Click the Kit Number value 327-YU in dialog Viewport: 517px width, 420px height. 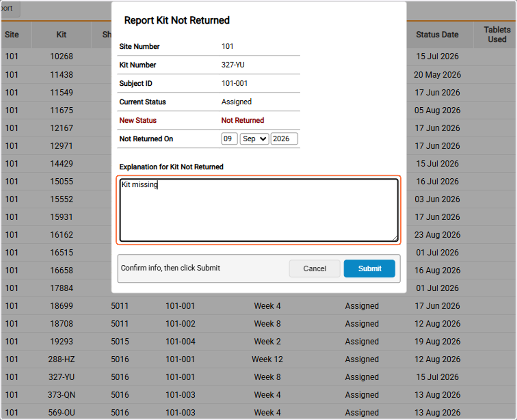(x=233, y=65)
